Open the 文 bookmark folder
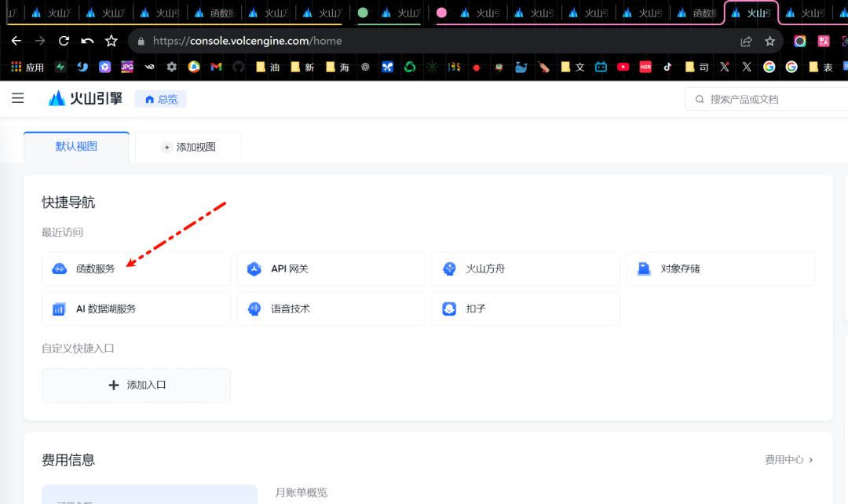848x504 pixels. click(x=572, y=67)
